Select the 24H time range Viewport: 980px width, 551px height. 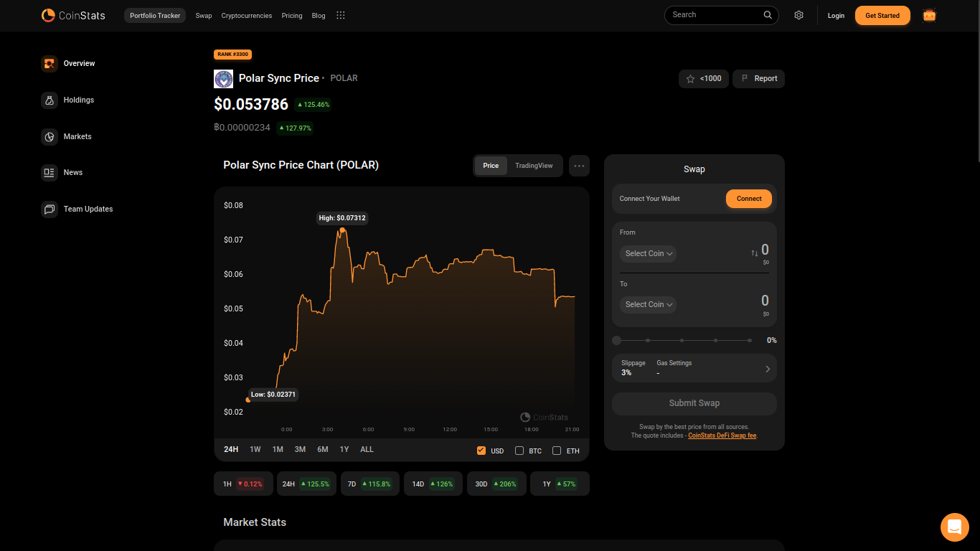point(231,450)
